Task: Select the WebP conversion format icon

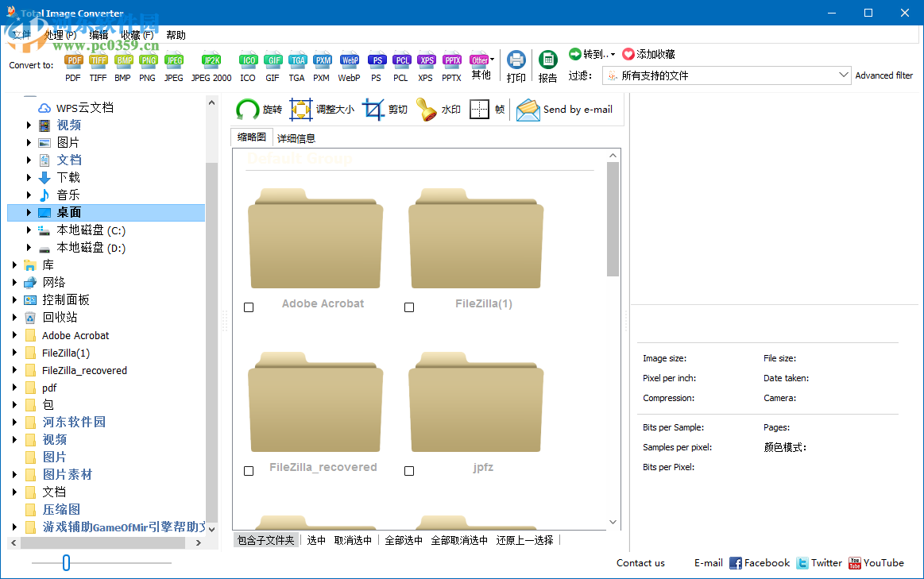Action: (349, 61)
